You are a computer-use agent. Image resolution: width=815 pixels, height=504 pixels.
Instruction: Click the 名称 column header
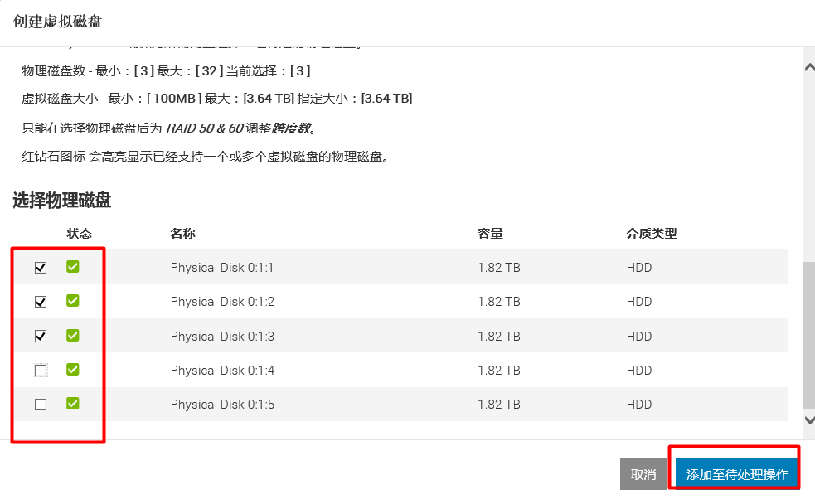click(x=182, y=233)
